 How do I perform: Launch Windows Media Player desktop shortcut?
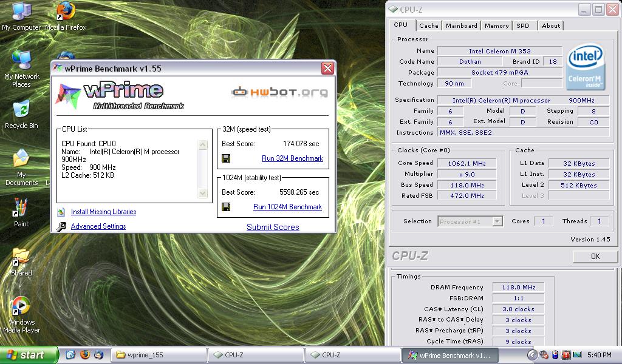21,315
